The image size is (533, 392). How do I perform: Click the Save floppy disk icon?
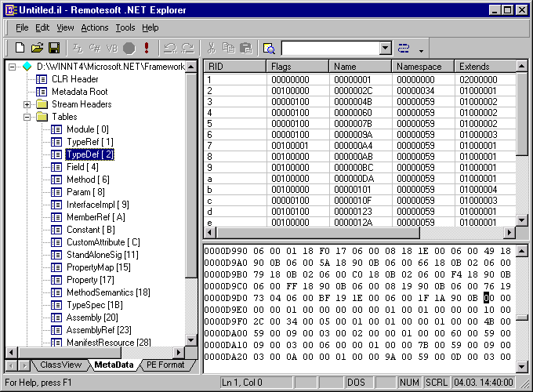pyautogui.click(x=54, y=48)
